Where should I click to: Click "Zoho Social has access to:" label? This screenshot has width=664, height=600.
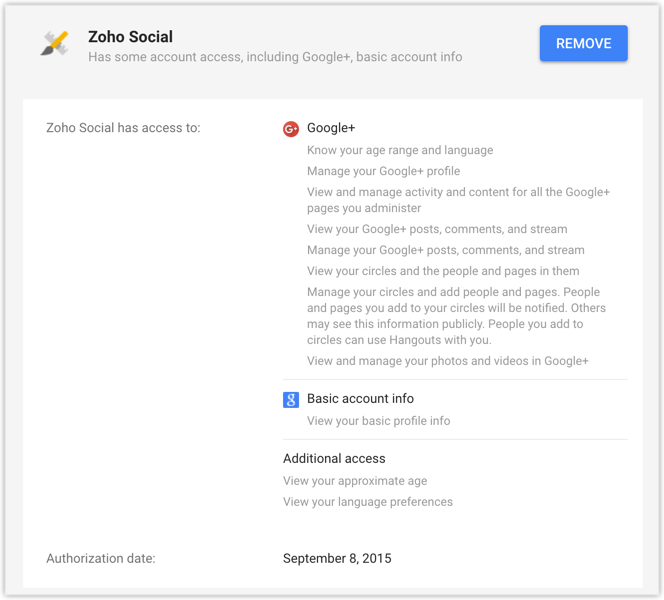click(123, 128)
